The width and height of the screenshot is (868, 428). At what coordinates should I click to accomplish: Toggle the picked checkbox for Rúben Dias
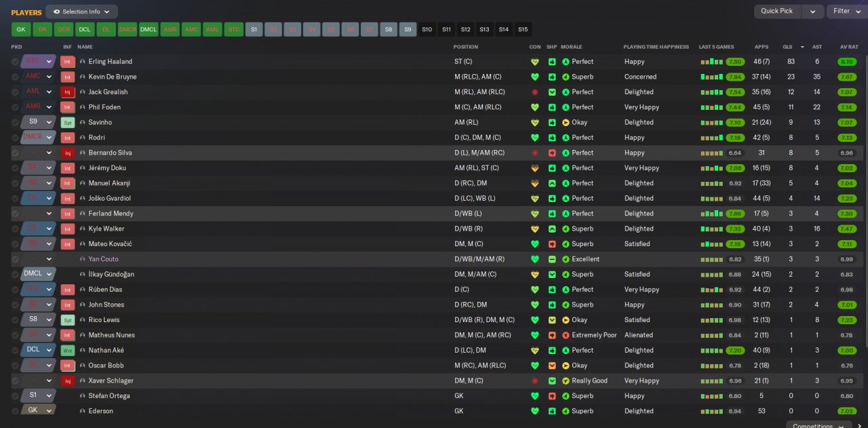coord(15,290)
